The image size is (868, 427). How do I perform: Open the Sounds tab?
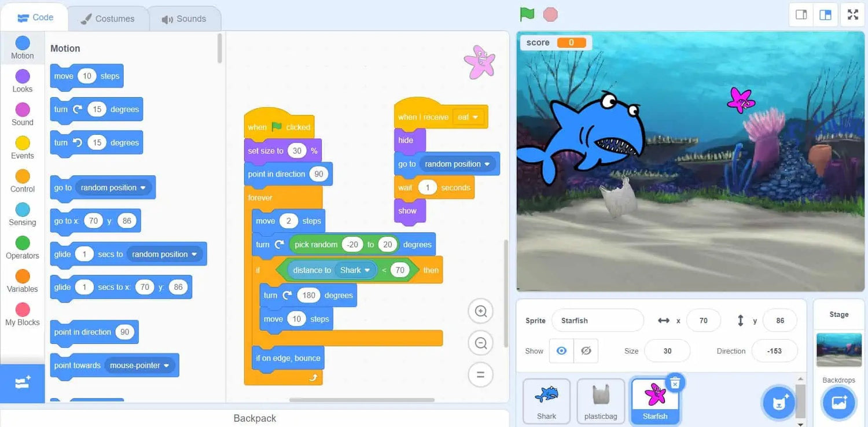pos(184,19)
